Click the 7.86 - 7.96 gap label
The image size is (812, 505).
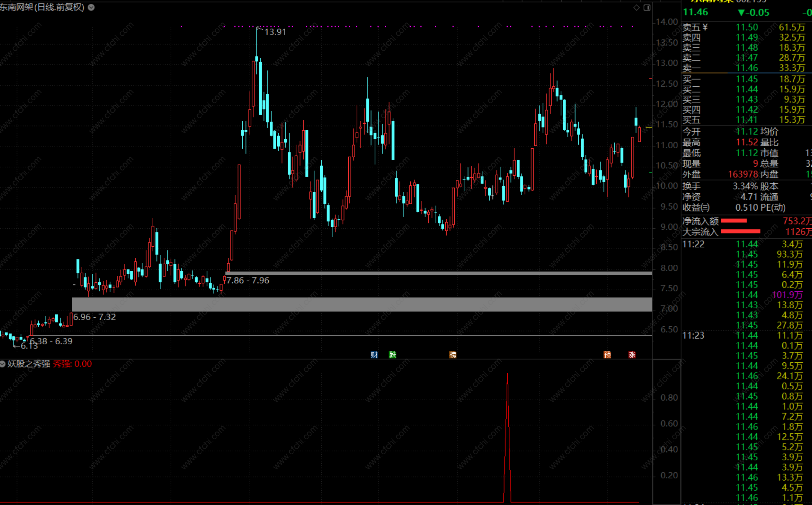248,280
